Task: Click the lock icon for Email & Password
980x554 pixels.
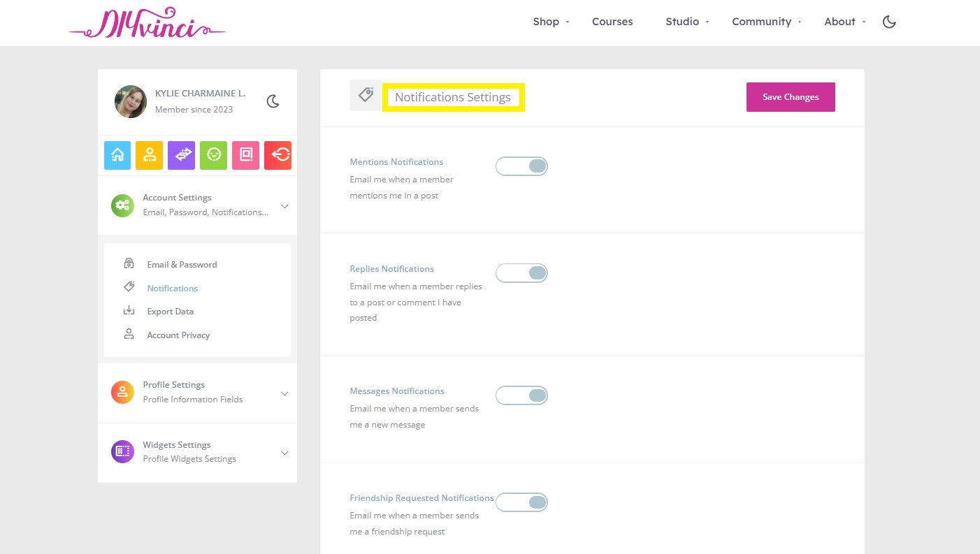Action: 129,264
